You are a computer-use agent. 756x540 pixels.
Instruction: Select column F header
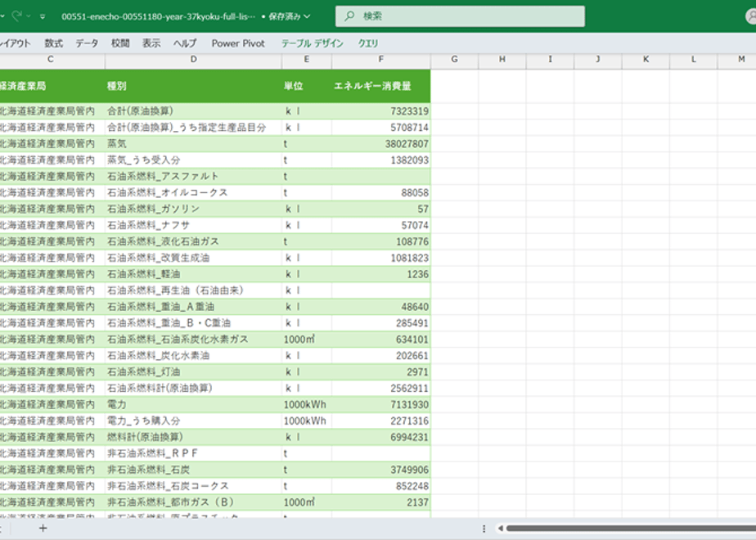coord(381,59)
